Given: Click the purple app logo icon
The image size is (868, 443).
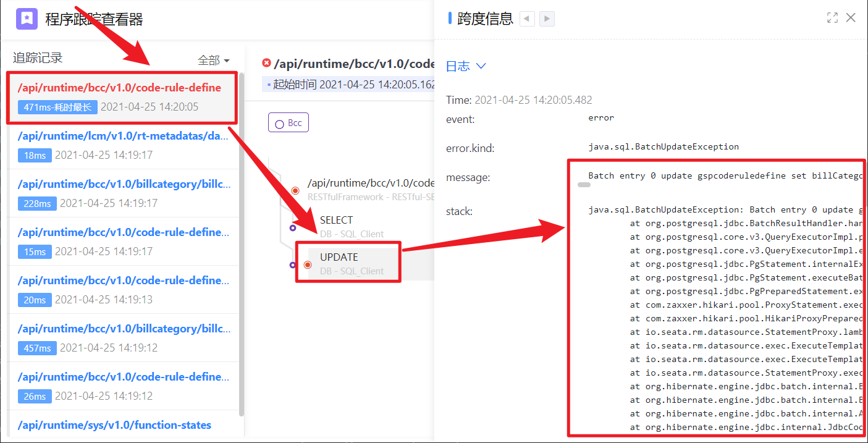Looking at the screenshot, I should (27, 19).
